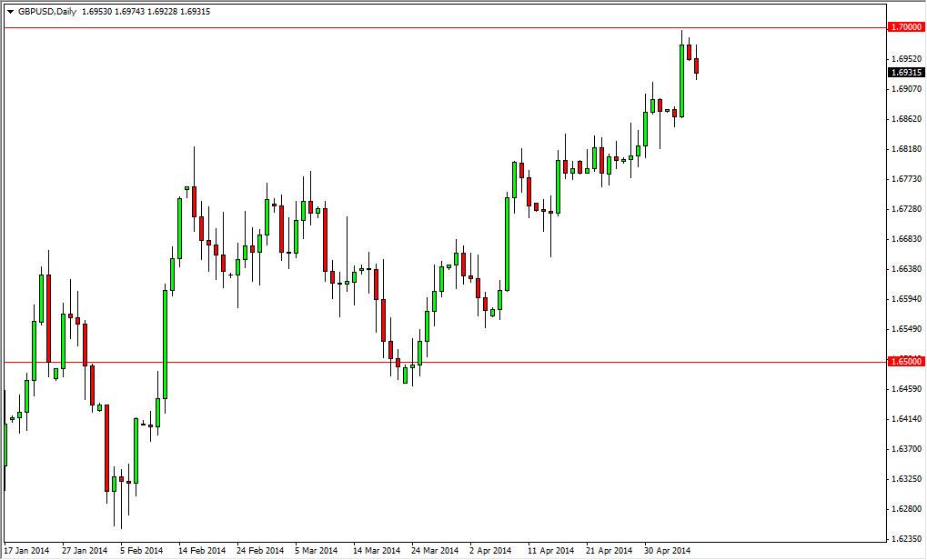927x560 pixels.
Task: Open the symbol dropdown arrow beside GBPUSD
Action: coord(9,11)
